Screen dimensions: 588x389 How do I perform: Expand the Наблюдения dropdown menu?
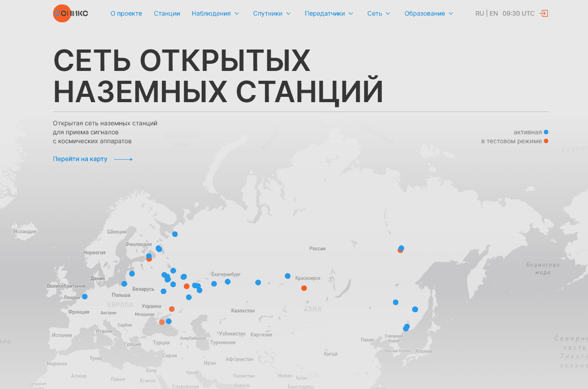click(215, 13)
